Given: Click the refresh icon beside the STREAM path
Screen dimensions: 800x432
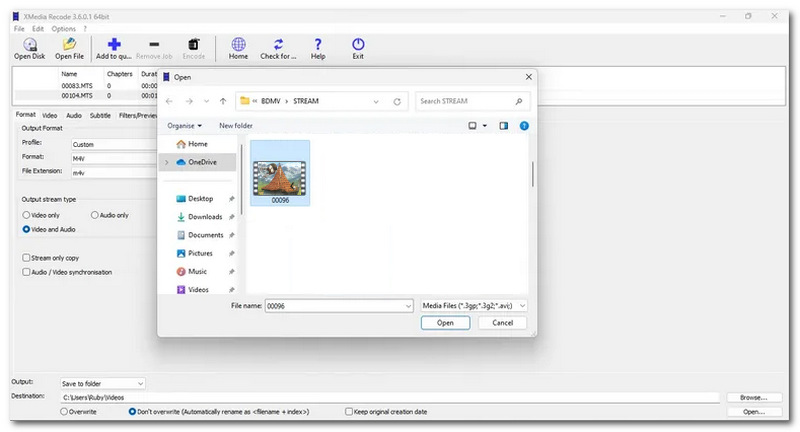Looking at the screenshot, I should (x=397, y=101).
